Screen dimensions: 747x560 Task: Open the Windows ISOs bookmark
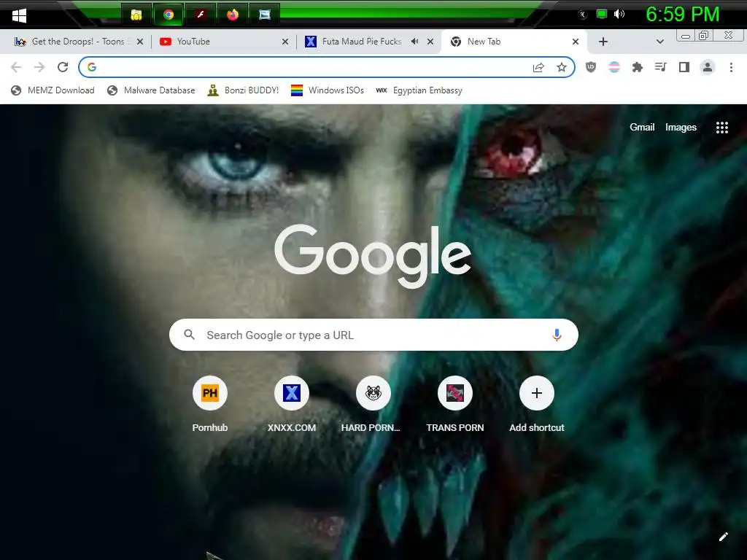point(328,90)
